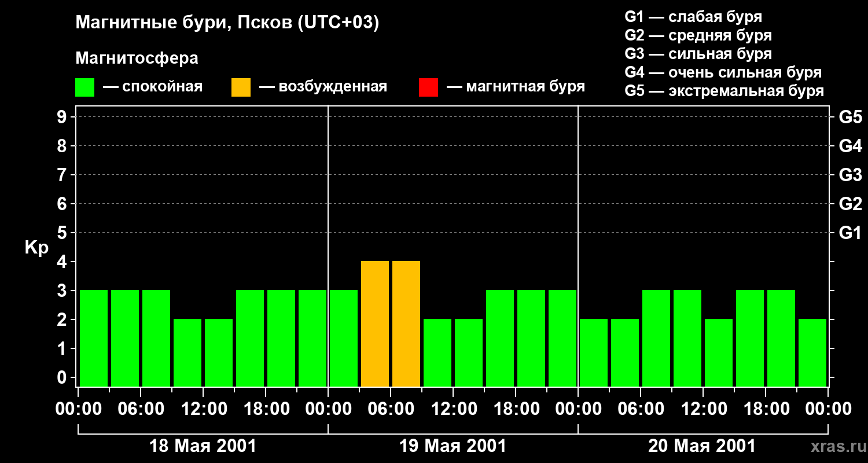Select the "20 Мая 2001" date label
This screenshot has height=463, width=868.
click(x=701, y=446)
